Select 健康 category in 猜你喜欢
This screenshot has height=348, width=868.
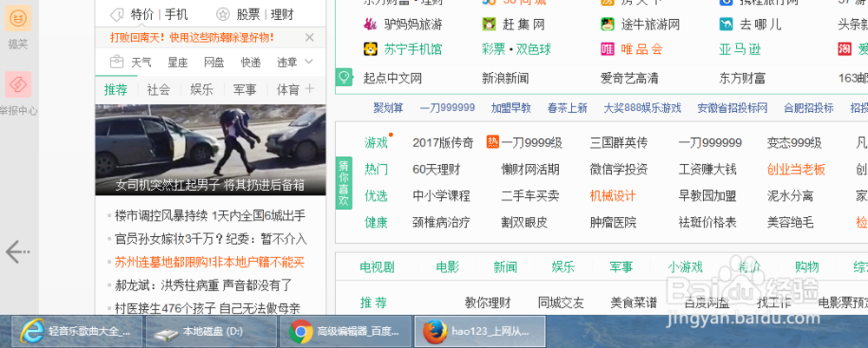click(376, 222)
